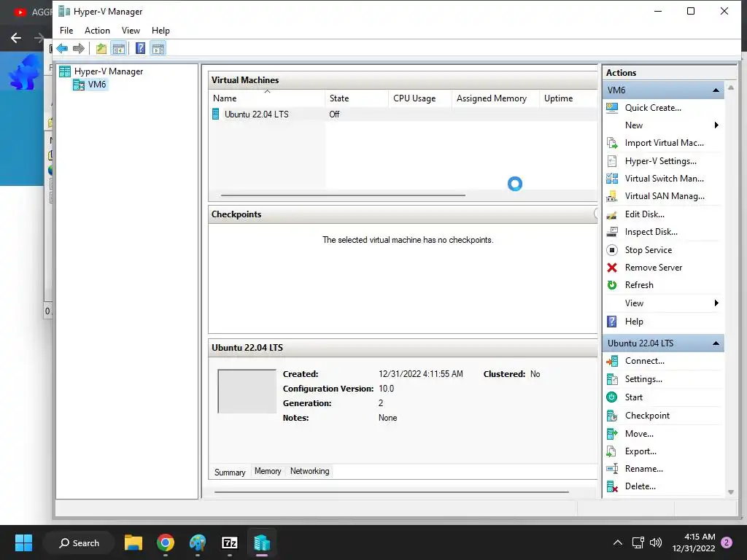Toggle the Show/Hide Console Tree toolbar icon
The height and width of the screenshot is (560, 747).
119,48
